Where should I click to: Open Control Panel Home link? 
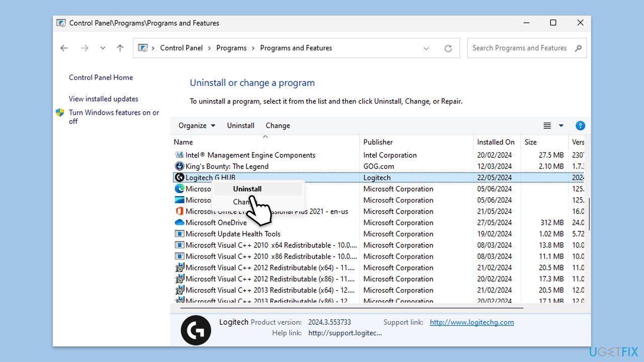point(101,77)
